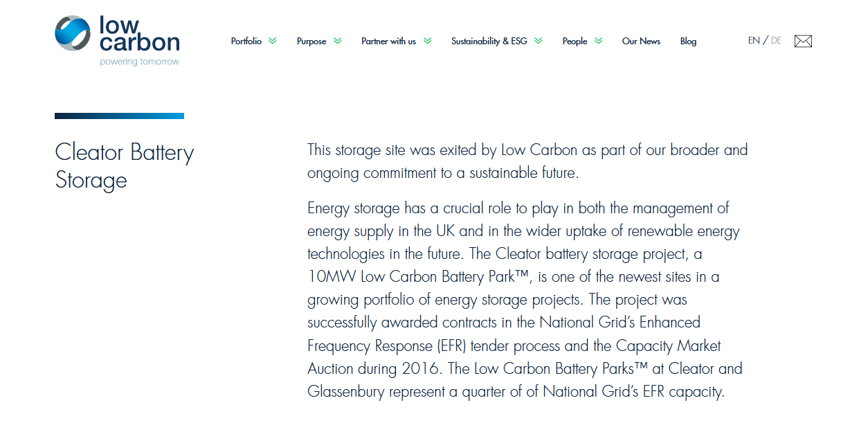This screenshot has width=868, height=423.
Task: Click the Low Carbon logo
Action: point(116,38)
